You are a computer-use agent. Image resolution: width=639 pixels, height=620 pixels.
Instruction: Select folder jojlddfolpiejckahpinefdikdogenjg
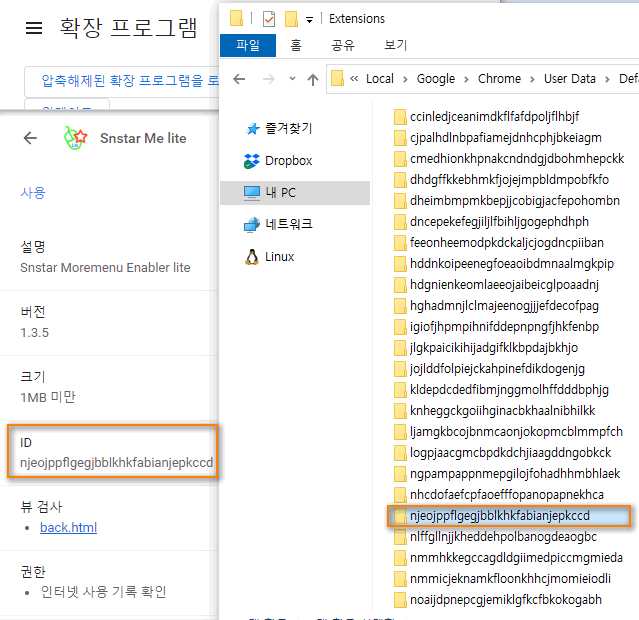[489, 368]
